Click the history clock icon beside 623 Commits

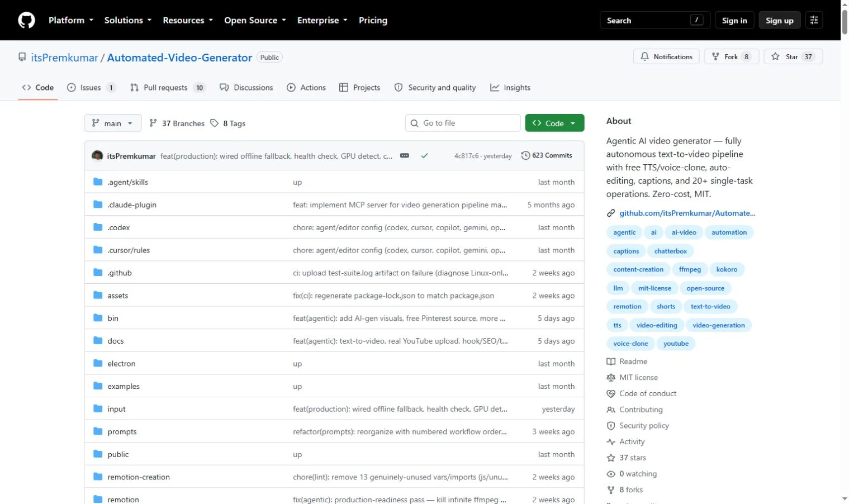tap(525, 155)
